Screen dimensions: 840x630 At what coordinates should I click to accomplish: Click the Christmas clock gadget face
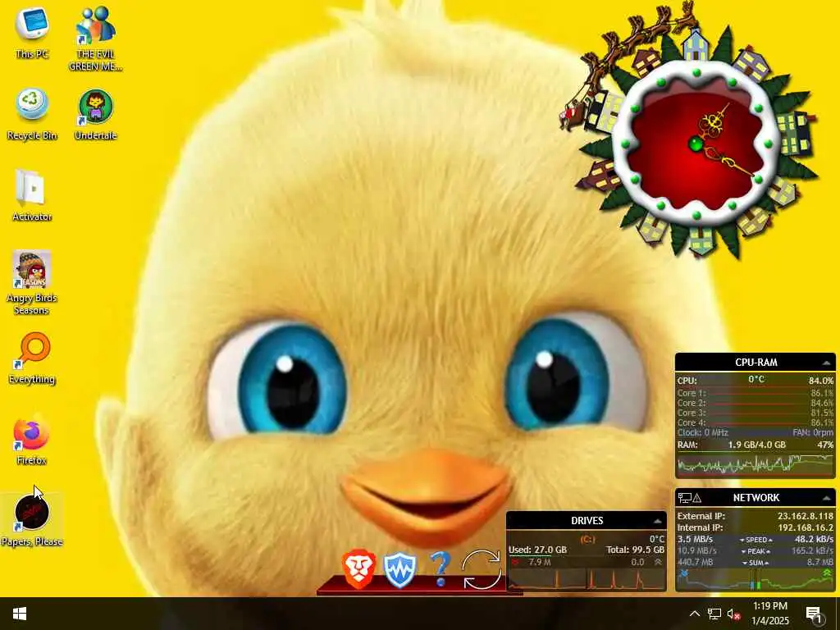point(696,144)
